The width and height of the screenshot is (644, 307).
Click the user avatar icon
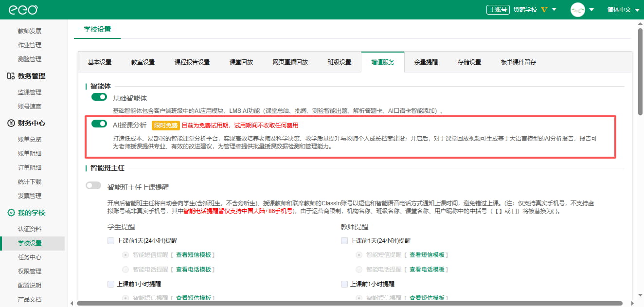pos(577,10)
